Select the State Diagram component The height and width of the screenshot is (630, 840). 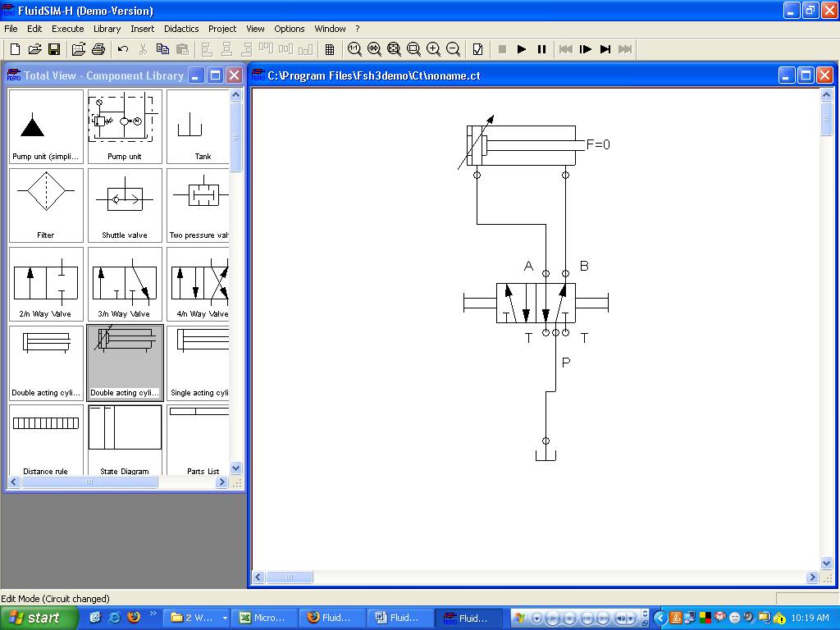pyautogui.click(x=125, y=440)
